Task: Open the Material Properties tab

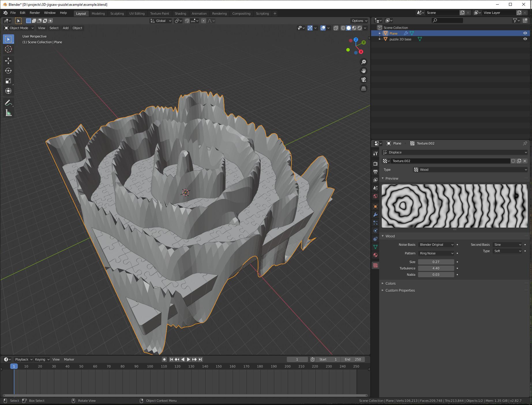Action: pyautogui.click(x=375, y=255)
